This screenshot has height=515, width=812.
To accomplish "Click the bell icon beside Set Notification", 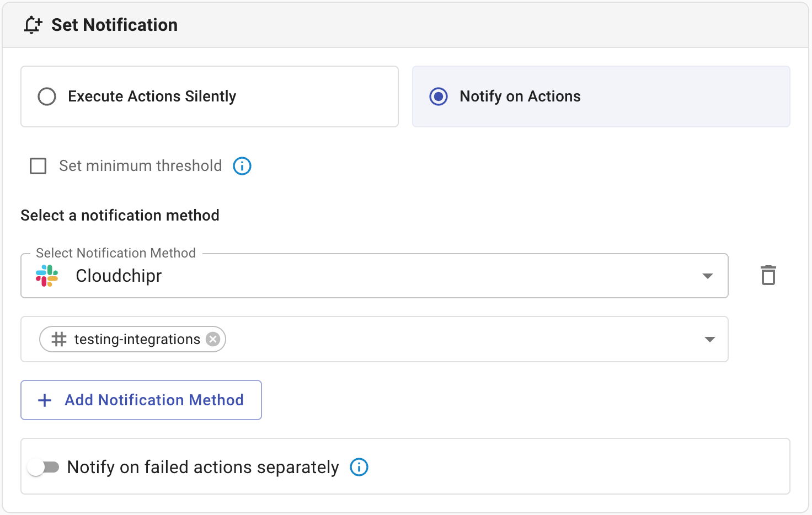I will [33, 25].
